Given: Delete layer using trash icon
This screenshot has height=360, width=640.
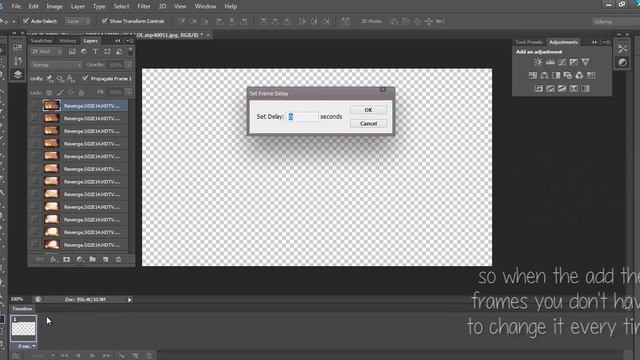Looking at the screenshot, I should click(118, 260).
